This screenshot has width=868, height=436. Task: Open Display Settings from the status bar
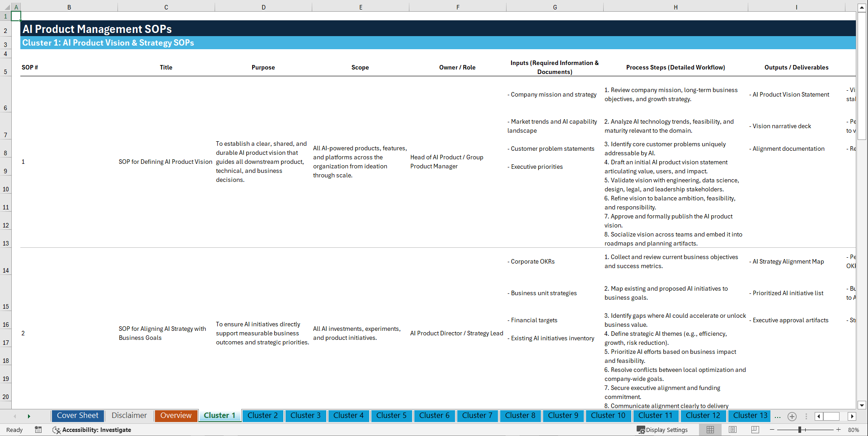[x=663, y=430]
